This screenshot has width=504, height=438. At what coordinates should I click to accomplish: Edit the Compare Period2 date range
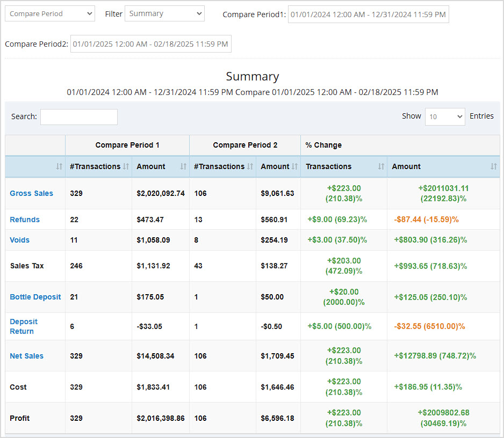point(150,43)
